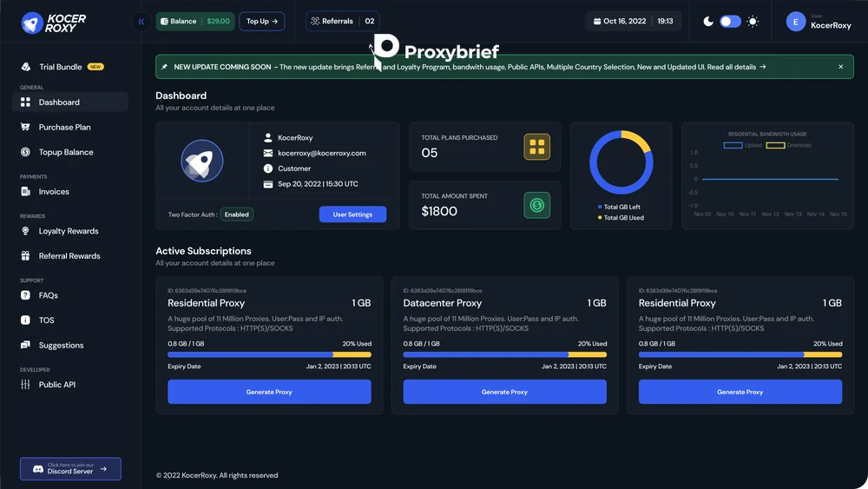Click the Public API sliders icon

[x=25, y=384]
